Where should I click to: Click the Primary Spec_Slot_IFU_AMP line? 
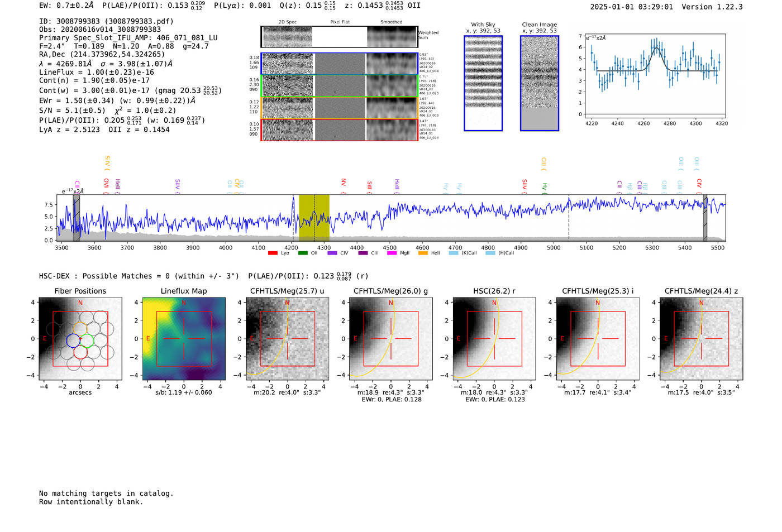point(128,38)
